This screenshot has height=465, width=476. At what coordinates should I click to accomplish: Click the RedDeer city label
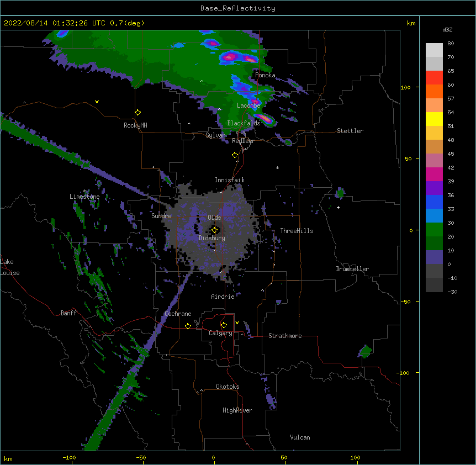[x=243, y=141]
